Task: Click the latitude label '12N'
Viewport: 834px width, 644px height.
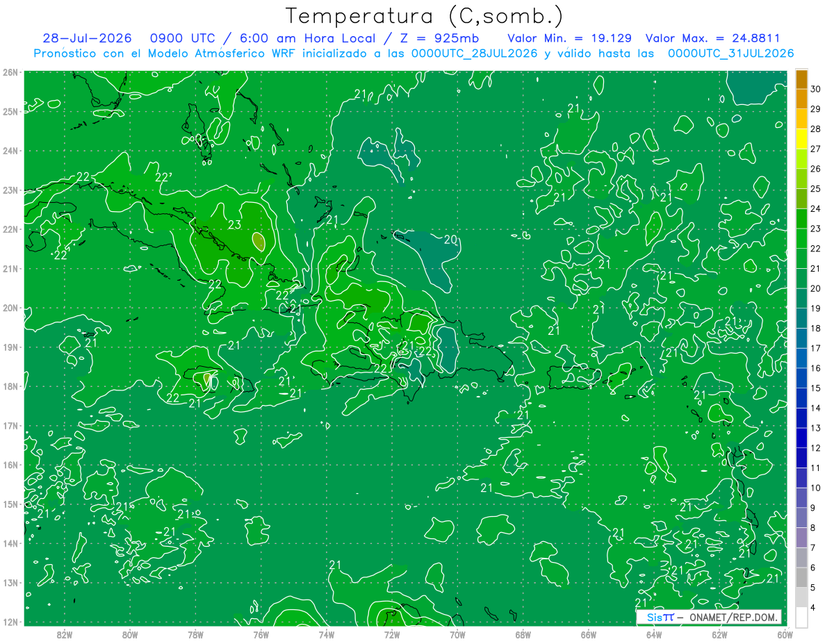Action: click(10, 622)
